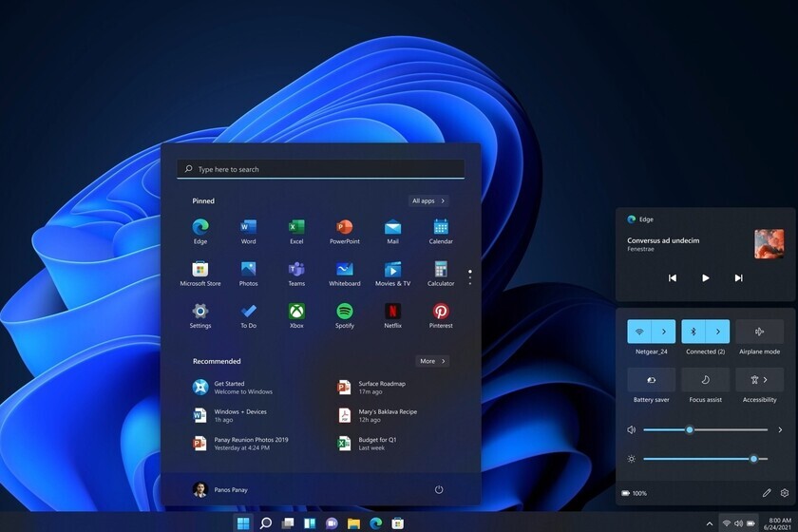The width and height of the screenshot is (798, 532).
Task: Click the Type here to search field
Action: click(321, 169)
